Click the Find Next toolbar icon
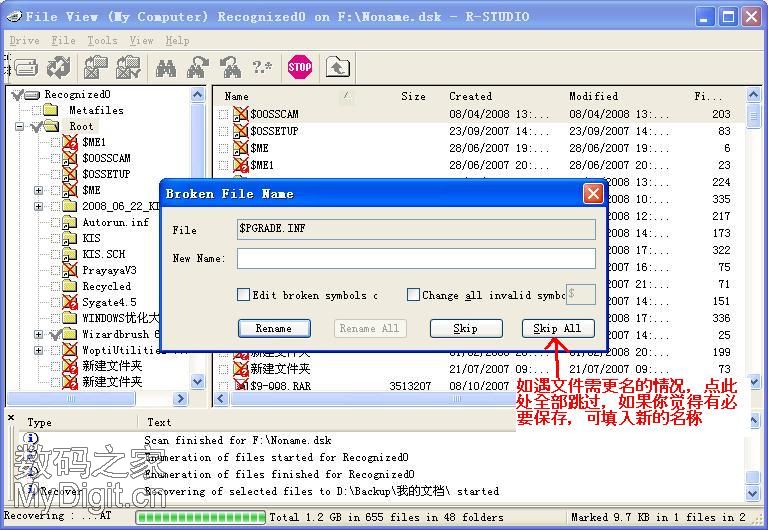The width and height of the screenshot is (768, 530). pyautogui.click(x=198, y=67)
